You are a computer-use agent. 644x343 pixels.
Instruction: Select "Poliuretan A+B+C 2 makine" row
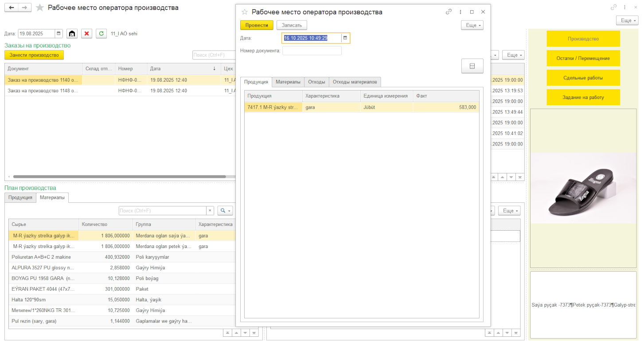[x=41, y=257]
